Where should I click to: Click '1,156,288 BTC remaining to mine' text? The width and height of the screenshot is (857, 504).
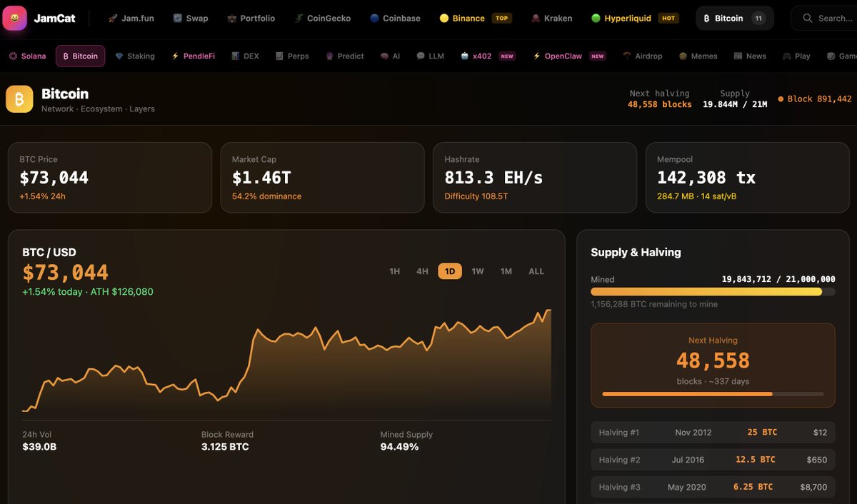pos(654,304)
